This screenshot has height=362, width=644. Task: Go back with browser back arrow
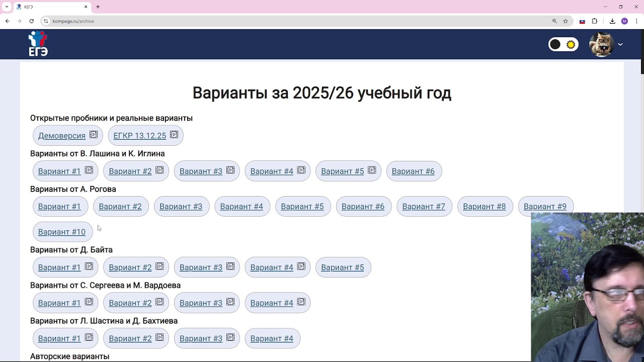(x=7, y=21)
